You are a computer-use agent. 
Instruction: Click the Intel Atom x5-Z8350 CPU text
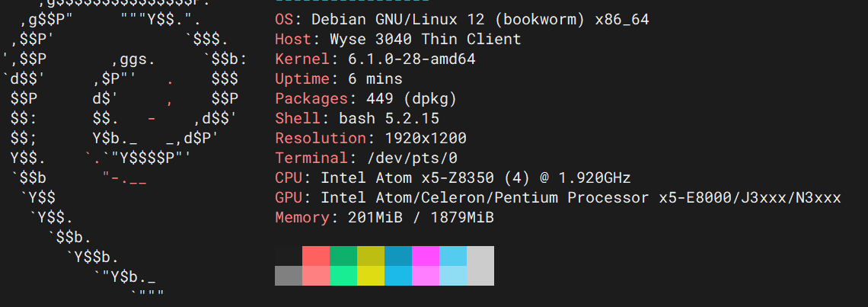[476, 177]
